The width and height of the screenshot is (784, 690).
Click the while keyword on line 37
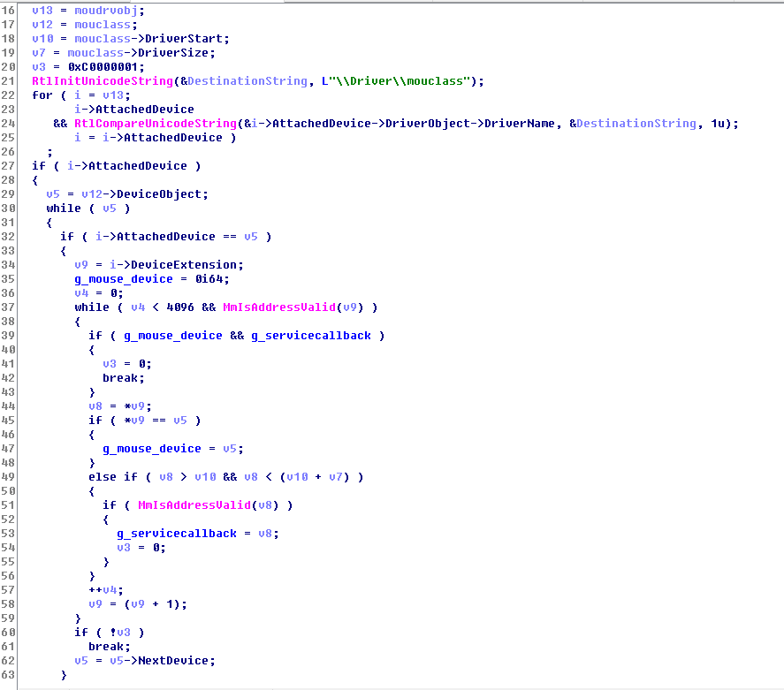tap(92, 307)
